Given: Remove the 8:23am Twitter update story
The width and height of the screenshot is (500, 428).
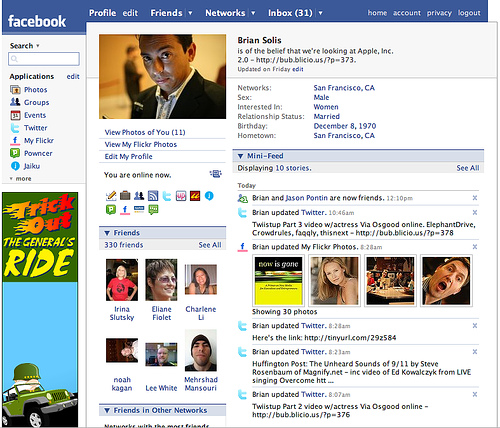Looking at the screenshot, I should click(x=475, y=352).
